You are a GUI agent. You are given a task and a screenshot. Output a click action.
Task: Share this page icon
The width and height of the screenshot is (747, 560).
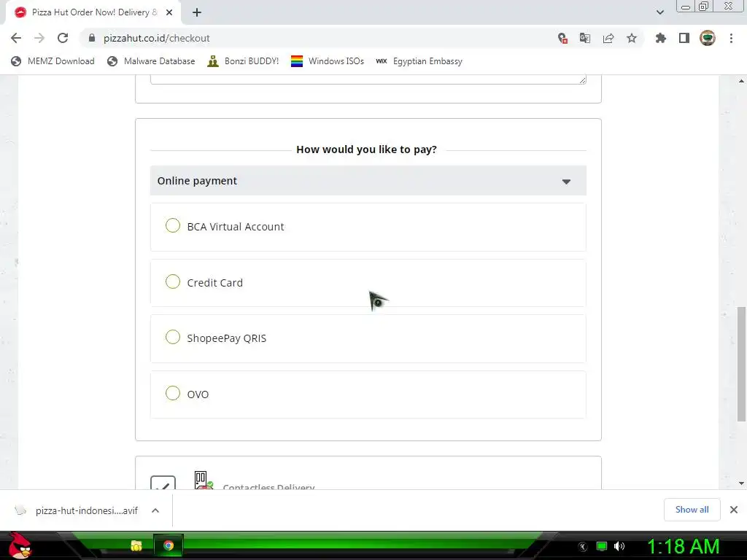click(608, 38)
